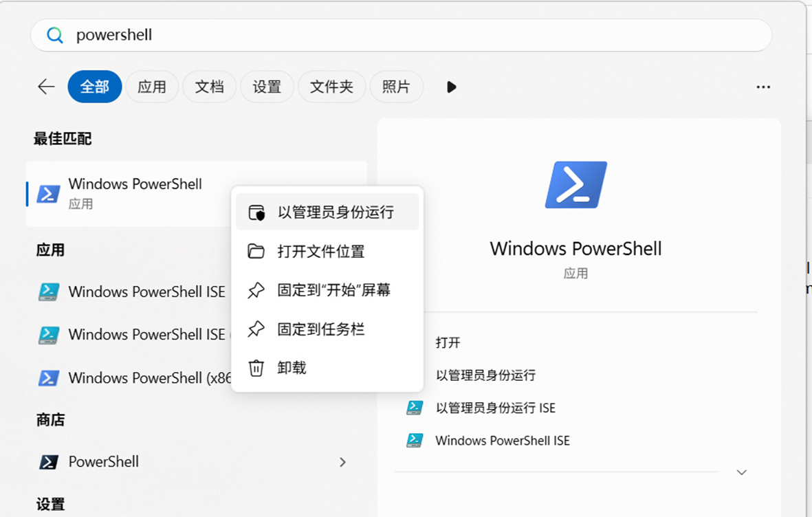Click the play arrow to show more filters
This screenshot has width=812, height=517.
[x=451, y=87]
